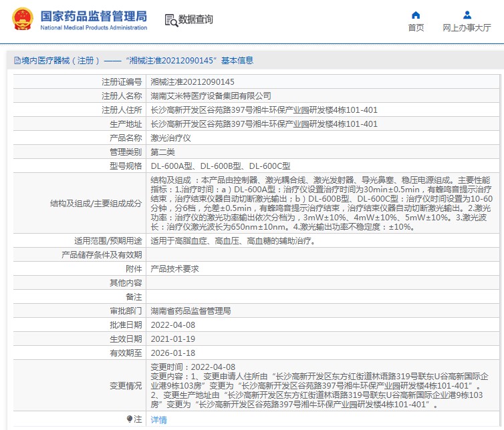Open online service hall person icon
This screenshot has width=504, height=430.
tap(467, 15)
